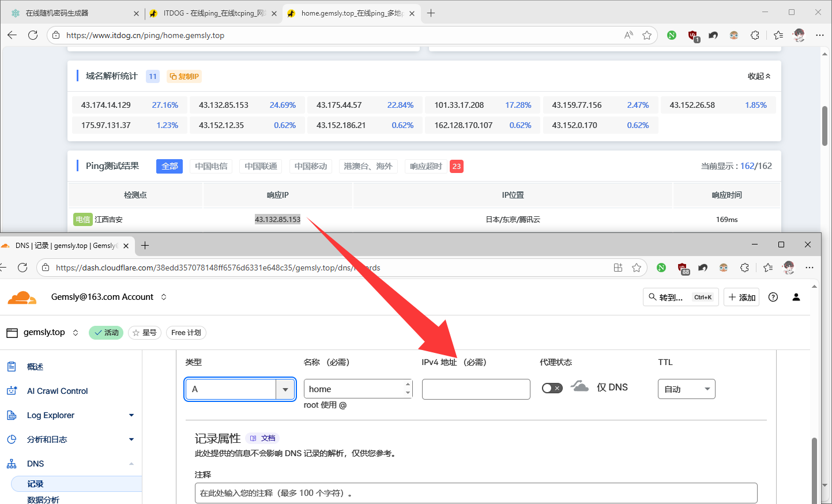Favorite the ITDOG page with star icon
This screenshot has width=832, height=504.
tap(647, 35)
